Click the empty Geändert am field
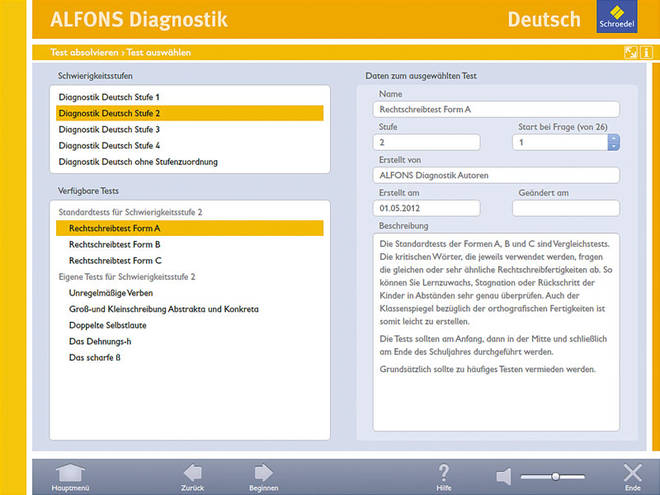Viewport: 660px width, 495px height. 566,208
